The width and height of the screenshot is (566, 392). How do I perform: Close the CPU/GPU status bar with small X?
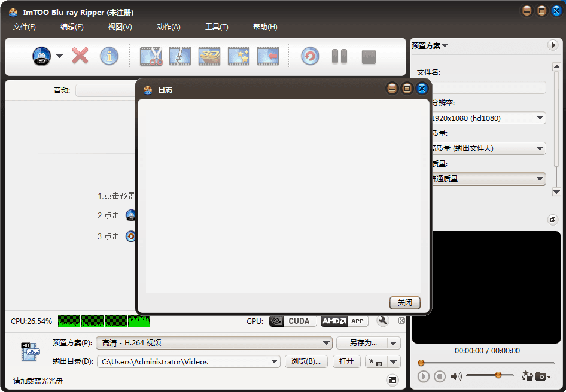tap(401, 321)
